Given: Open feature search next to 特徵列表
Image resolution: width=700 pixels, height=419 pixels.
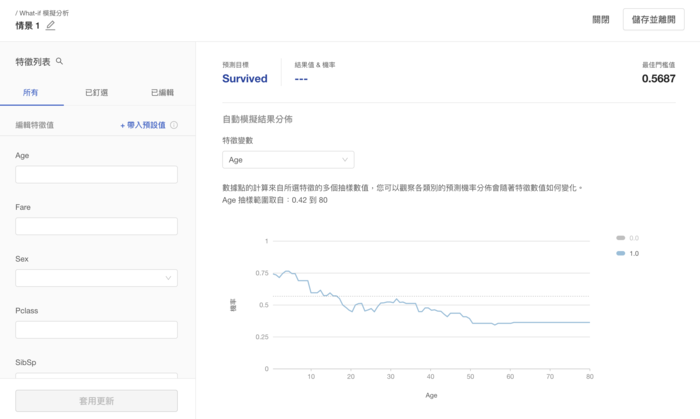Looking at the screenshot, I should (x=60, y=61).
